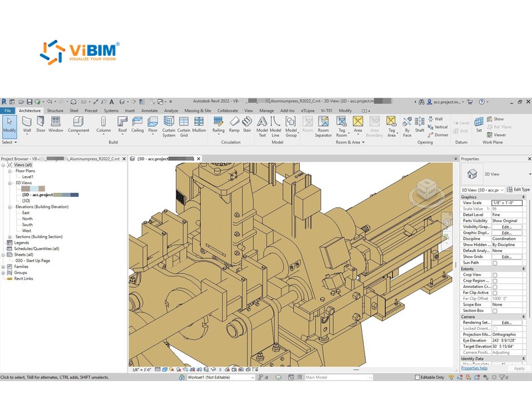This screenshot has height=399, width=532.
Task: Click the Tag Room tool
Action: pos(341,126)
